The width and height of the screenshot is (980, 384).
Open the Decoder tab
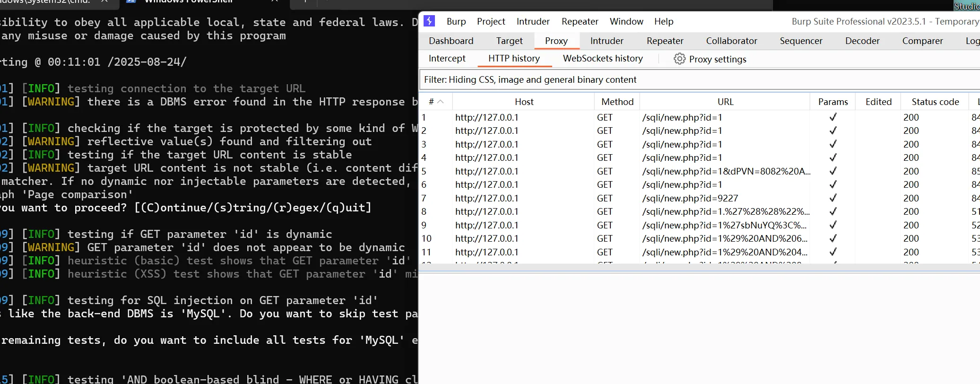click(862, 41)
